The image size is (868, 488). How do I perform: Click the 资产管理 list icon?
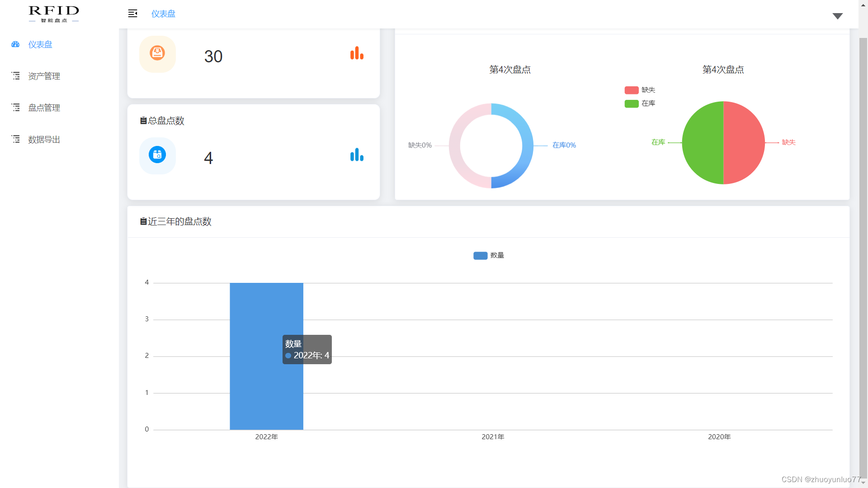coord(16,76)
